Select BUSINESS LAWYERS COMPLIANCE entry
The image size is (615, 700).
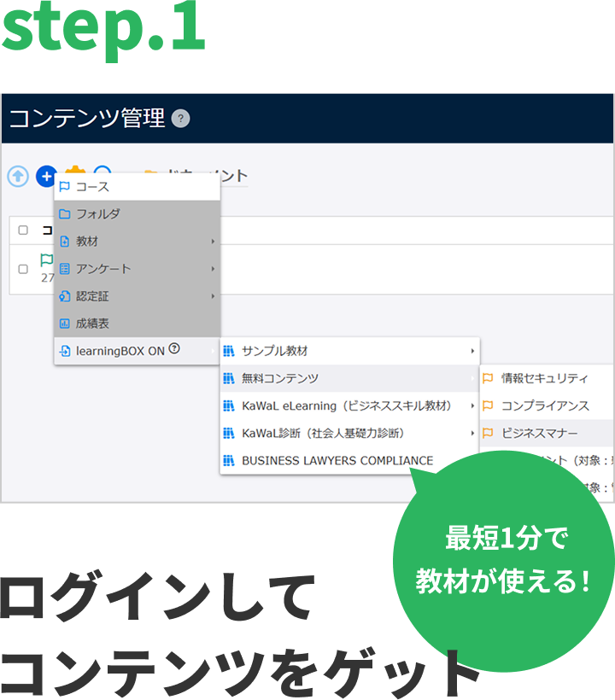tap(337, 460)
